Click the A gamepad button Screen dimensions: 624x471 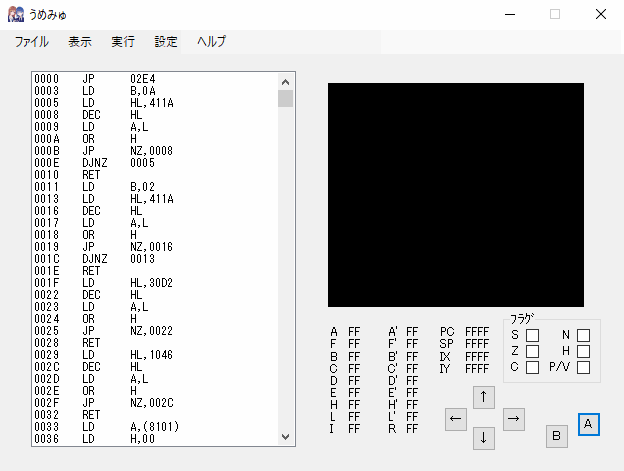coord(589,424)
